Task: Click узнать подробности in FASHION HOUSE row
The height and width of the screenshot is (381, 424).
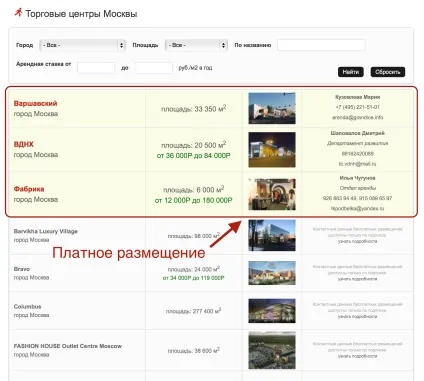Action: [357, 356]
